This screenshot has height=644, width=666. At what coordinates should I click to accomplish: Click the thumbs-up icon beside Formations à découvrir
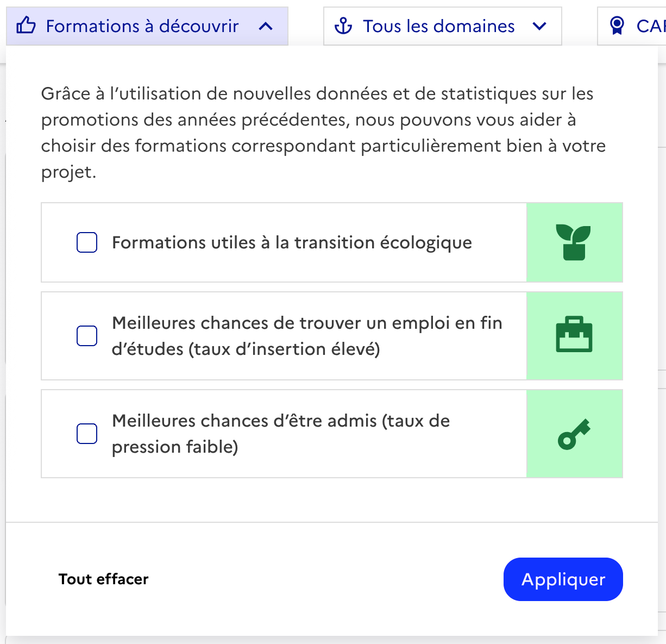pos(26,26)
